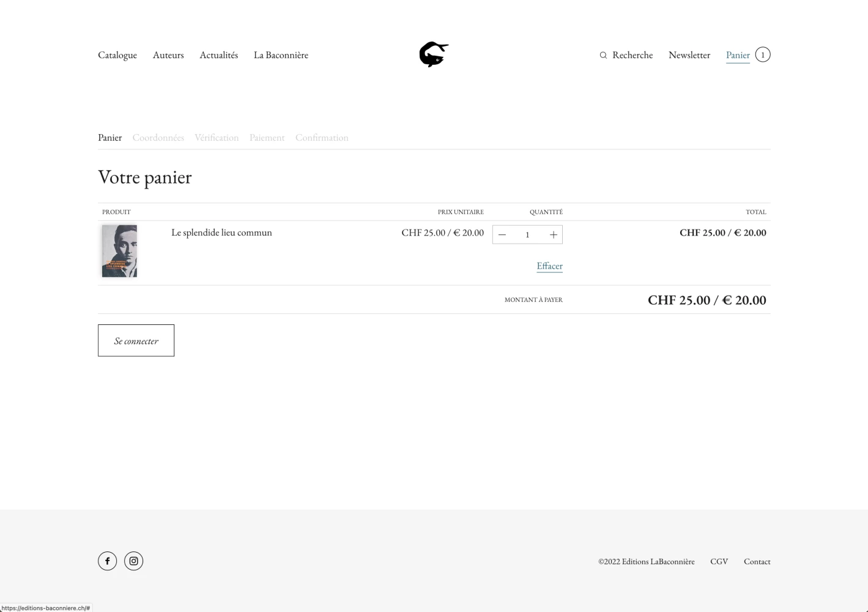
Task: Remove item using Effacer link
Action: (x=549, y=266)
